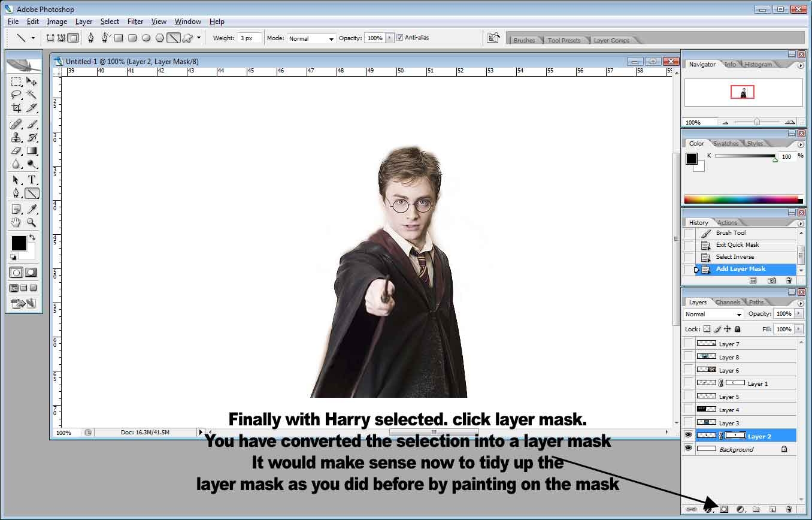
Task: Enable Quick Mask mode in the toolbox
Action: pyautogui.click(x=31, y=273)
